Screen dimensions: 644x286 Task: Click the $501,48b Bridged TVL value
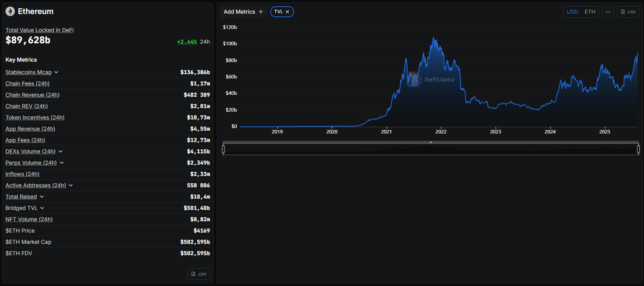196,208
